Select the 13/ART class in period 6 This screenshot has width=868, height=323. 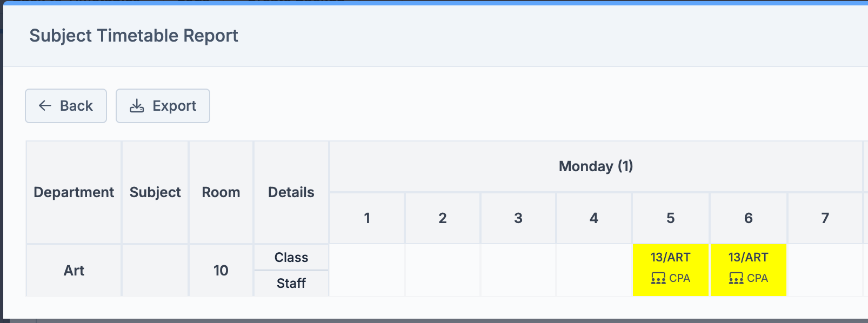(x=748, y=258)
